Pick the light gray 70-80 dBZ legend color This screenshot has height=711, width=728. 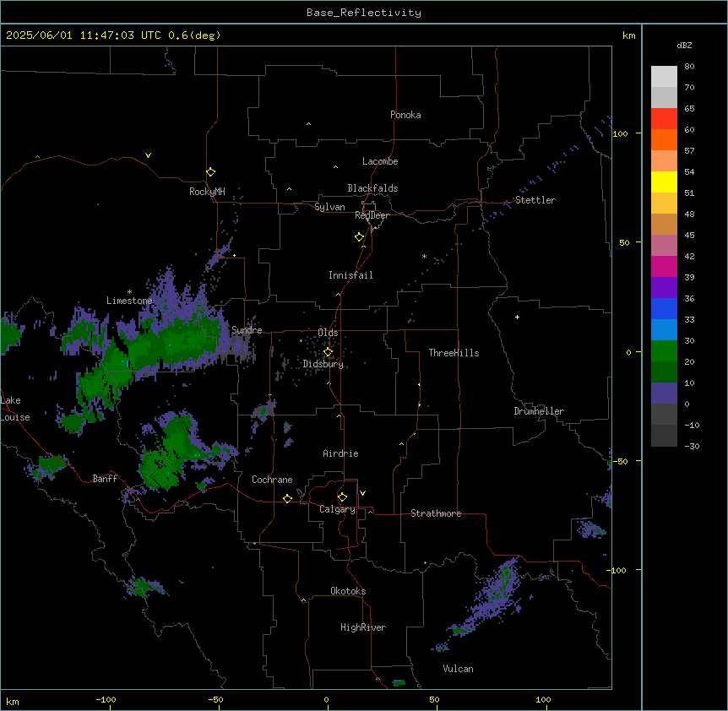tap(664, 77)
